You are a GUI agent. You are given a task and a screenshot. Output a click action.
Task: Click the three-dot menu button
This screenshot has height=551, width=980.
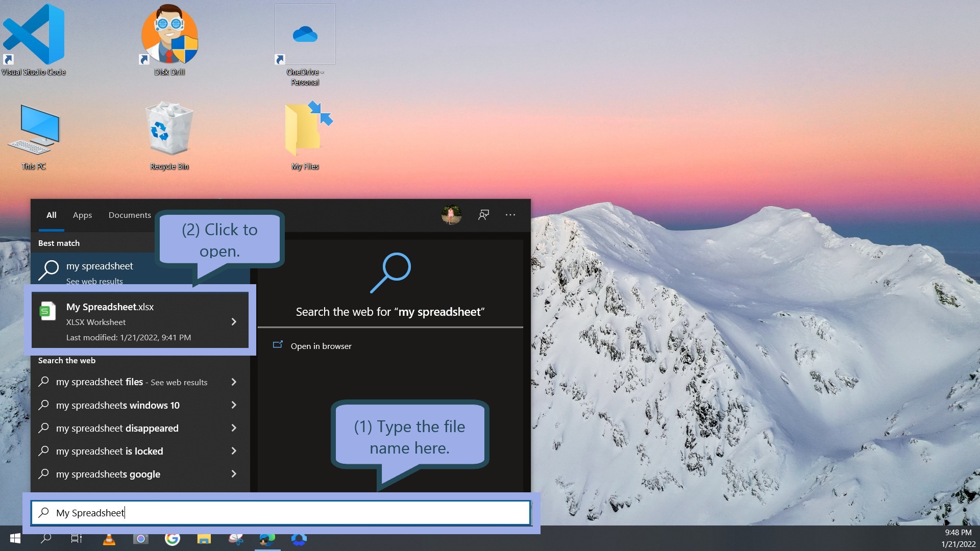point(510,215)
